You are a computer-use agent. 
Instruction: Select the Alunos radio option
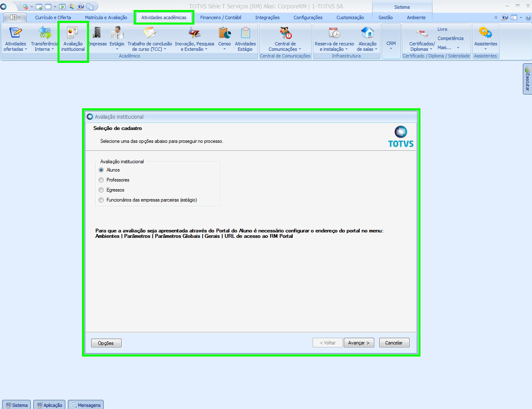[101, 170]
